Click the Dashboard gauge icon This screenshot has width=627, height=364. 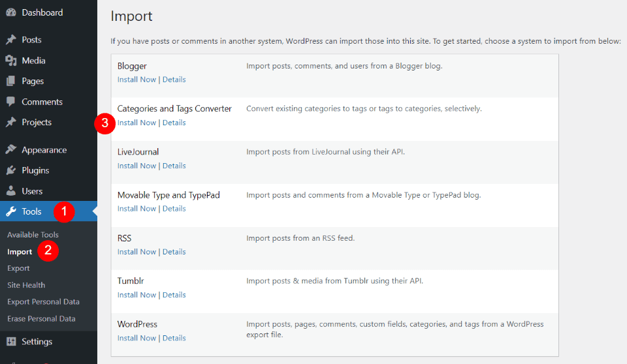(11, 12)
